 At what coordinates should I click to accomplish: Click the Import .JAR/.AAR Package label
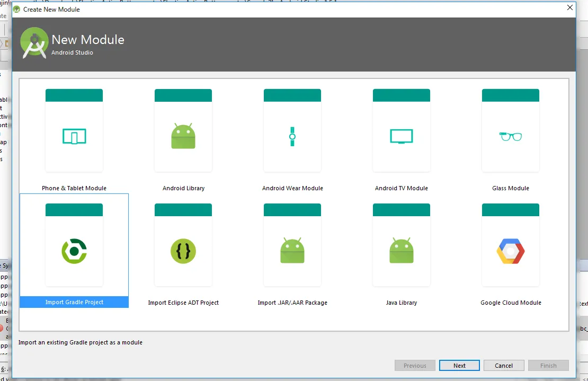click(292, 303)
